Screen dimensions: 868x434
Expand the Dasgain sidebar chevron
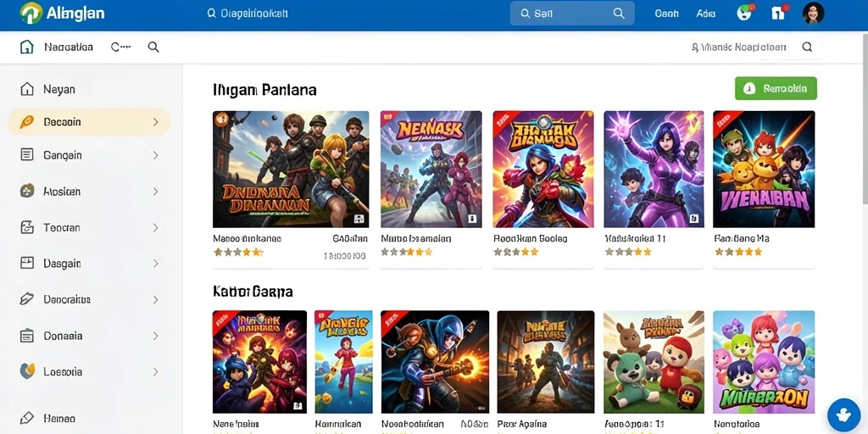pos(156,264)
